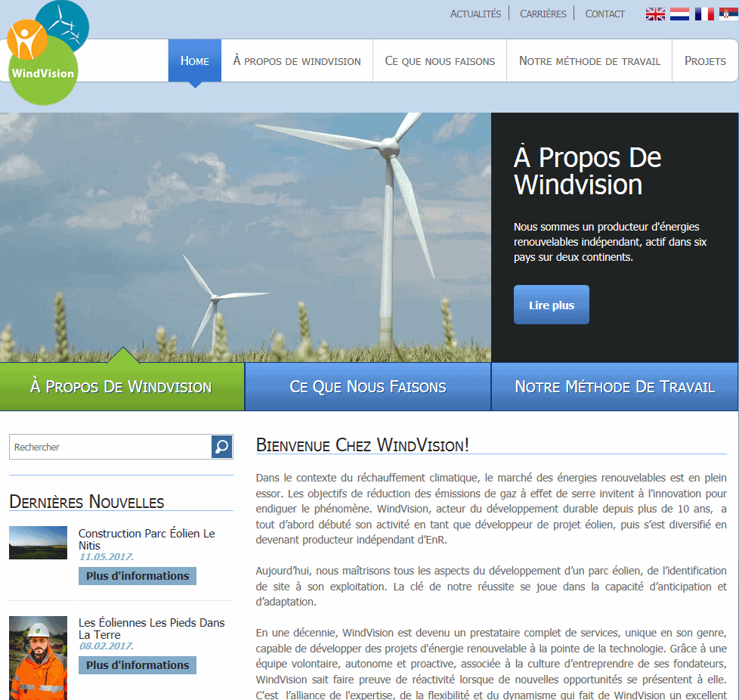Select the Dutch flag language option
The image size is (739, 700).
coord(679,14)
